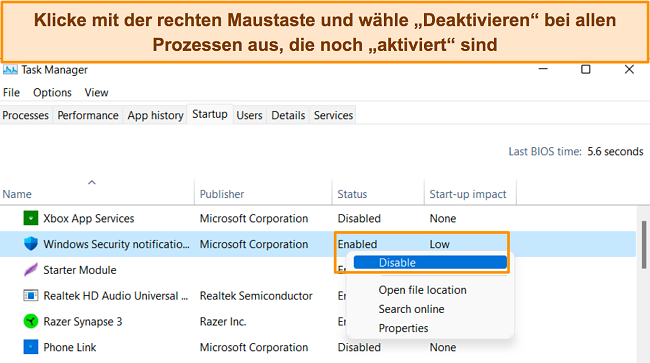The height and width of the screenshot is (363, 650).
Task: Open the File menu
Action: [11, 92]
